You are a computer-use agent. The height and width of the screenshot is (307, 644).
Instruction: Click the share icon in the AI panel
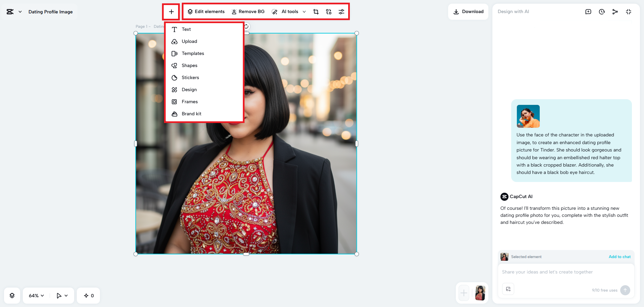click(x=615, y=11)
